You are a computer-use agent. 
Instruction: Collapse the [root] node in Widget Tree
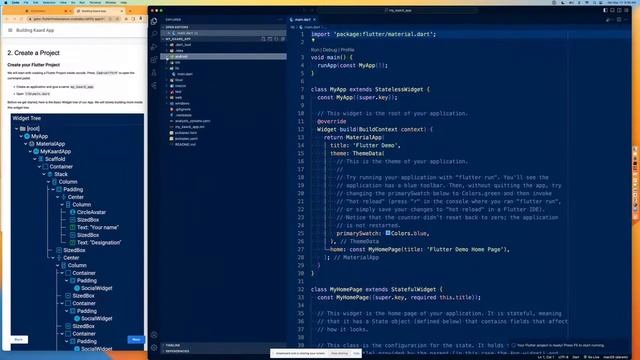coord(16,129)
